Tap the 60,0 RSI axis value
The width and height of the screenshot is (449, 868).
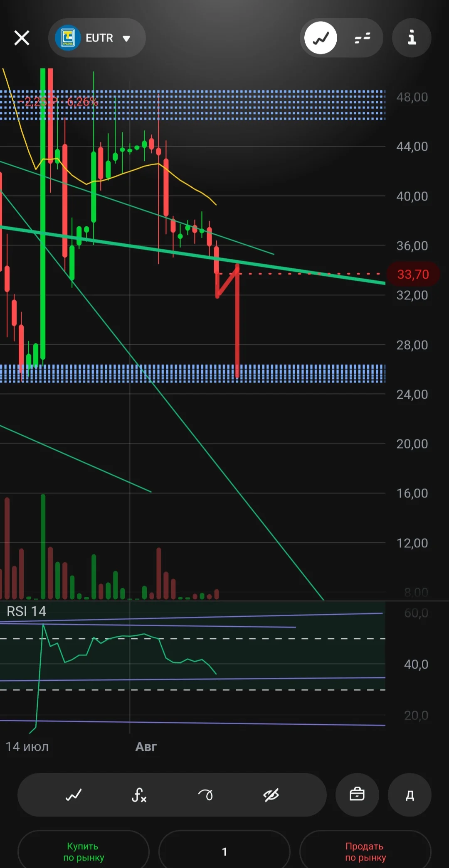pyautogui.click(x=416, y=613)
